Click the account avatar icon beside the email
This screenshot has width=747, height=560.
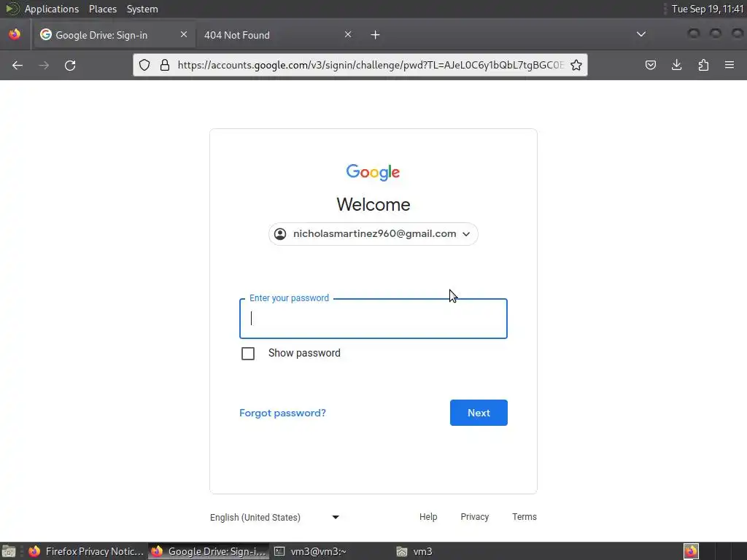coord(280,234)
